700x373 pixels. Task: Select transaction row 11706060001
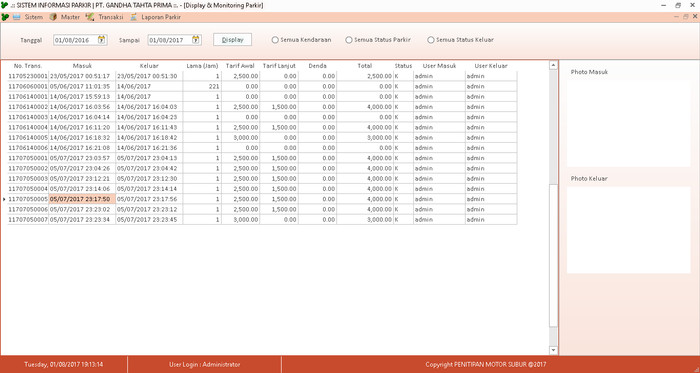[262, 87]
